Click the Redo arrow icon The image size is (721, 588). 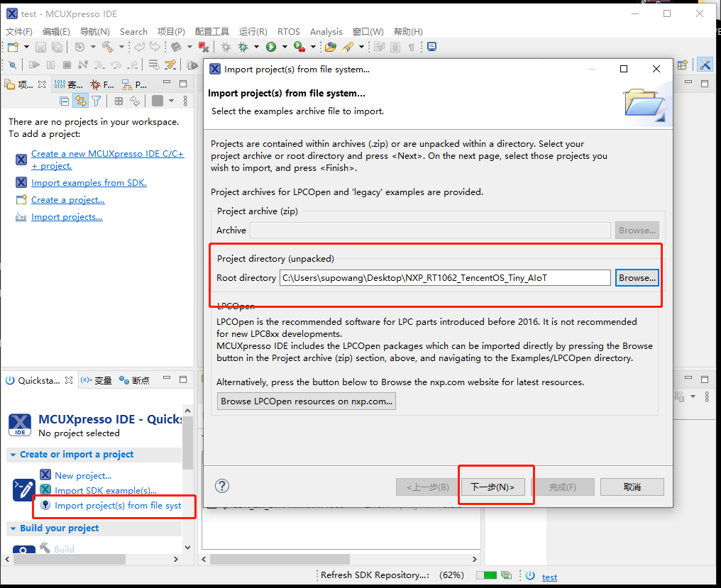(155, 47)
